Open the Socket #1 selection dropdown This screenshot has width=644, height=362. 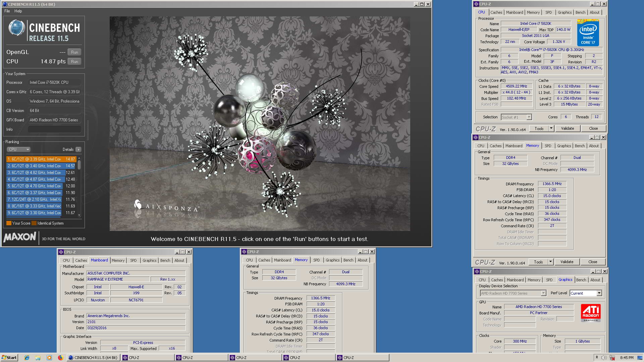tap(529, 117)
